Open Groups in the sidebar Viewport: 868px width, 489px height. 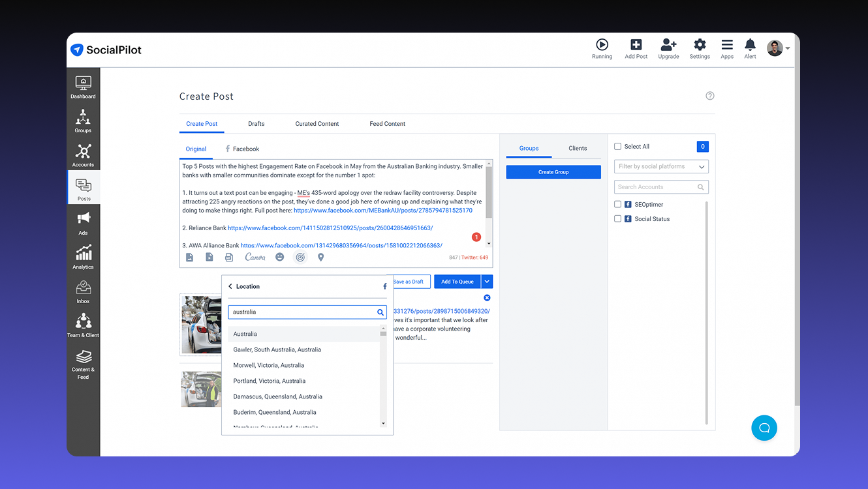click(x=83, y=121)
